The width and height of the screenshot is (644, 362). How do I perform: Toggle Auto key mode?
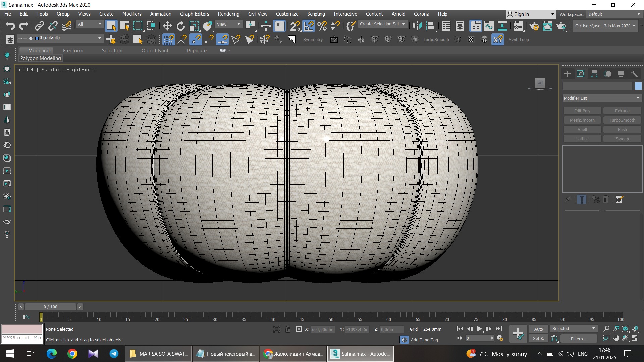tap(538, 329)
